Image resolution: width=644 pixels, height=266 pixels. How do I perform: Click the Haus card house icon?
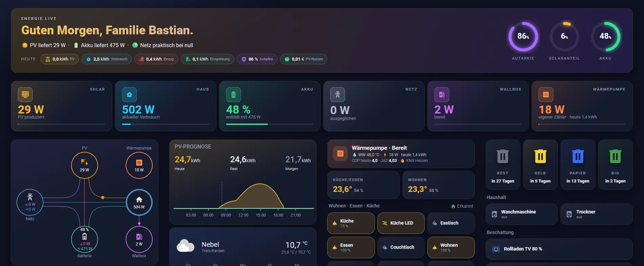tap(129, 95)
